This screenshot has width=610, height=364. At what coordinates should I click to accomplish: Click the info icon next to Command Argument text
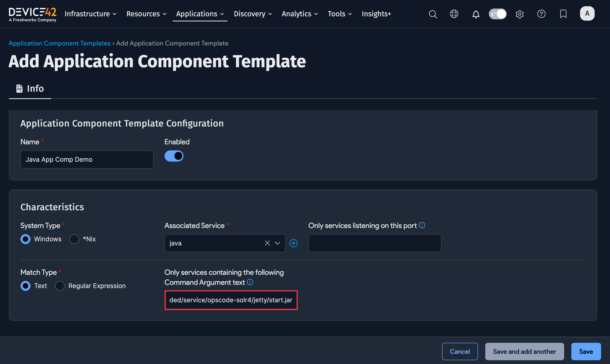pyautogui.click(x=250, y=282)
